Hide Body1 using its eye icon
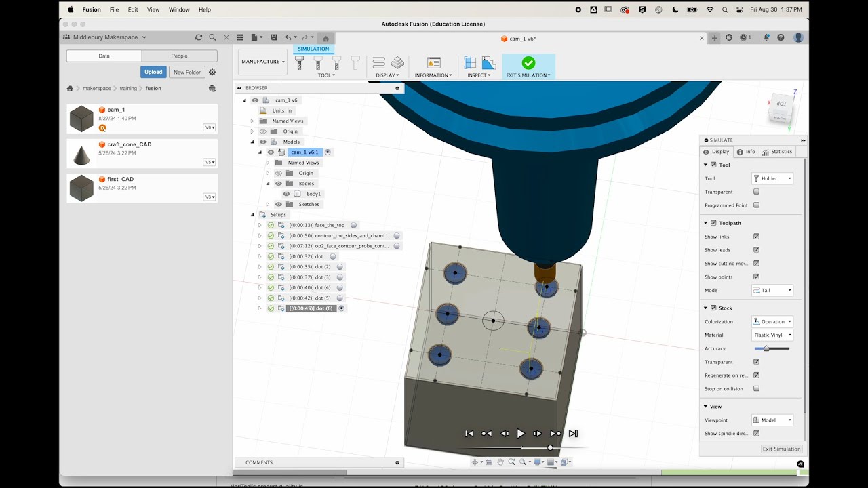This screenshot has width=868, height=488. [286, 194]
